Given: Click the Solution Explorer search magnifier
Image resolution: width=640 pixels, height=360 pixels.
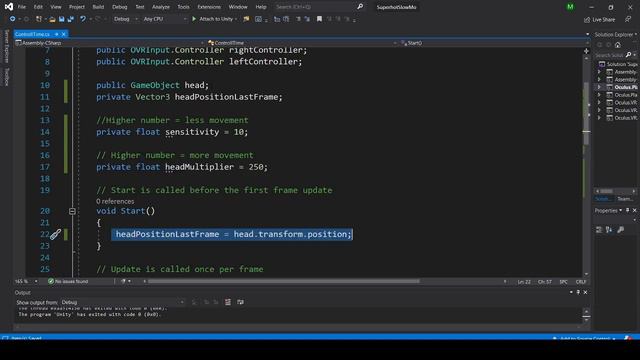Looking at the screenshot, I should coord(628,55).
